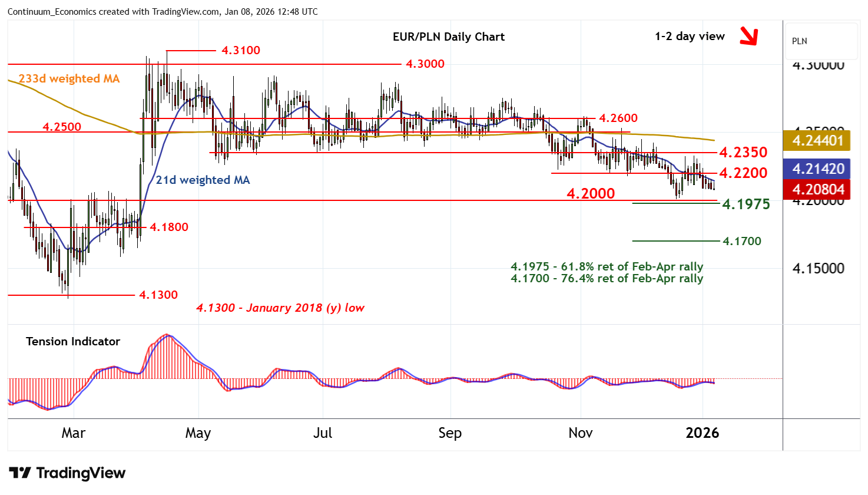Click the red downward trend arrow
868x495 pixels.
tap(748, 37)
